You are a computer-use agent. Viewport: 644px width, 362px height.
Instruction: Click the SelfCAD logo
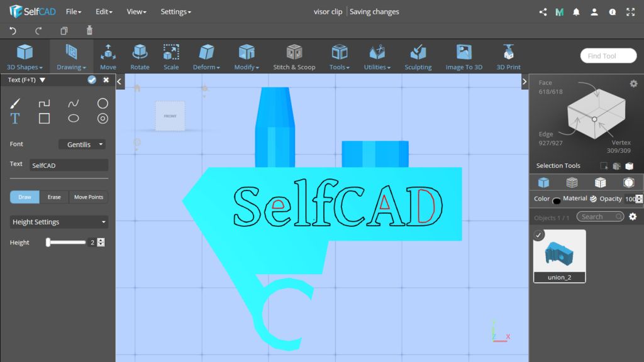pos(33,11)
